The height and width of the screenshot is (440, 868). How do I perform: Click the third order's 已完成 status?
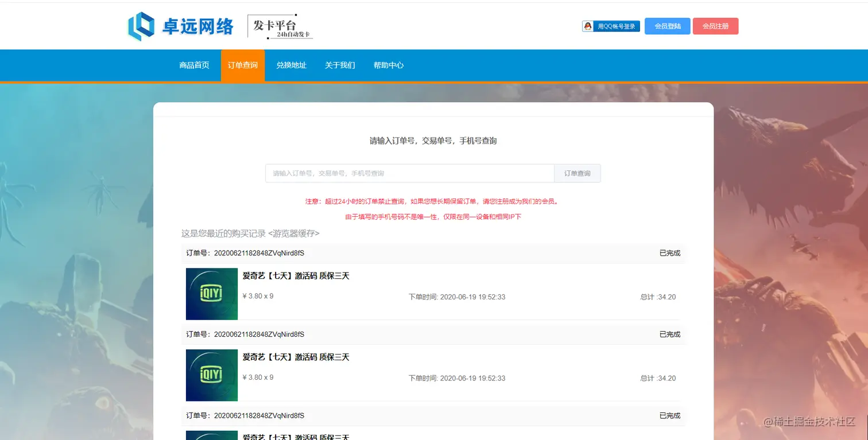[670, 416]
